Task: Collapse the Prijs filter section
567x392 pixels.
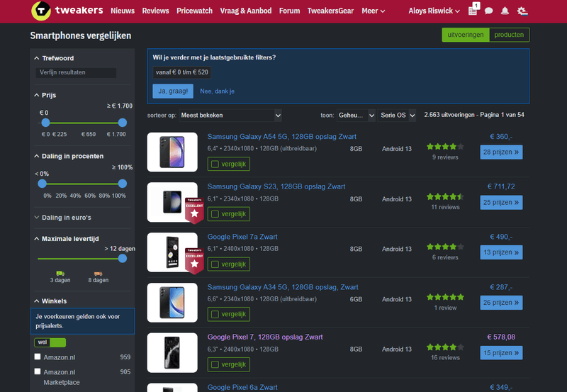Action: (x=45, y=95)
